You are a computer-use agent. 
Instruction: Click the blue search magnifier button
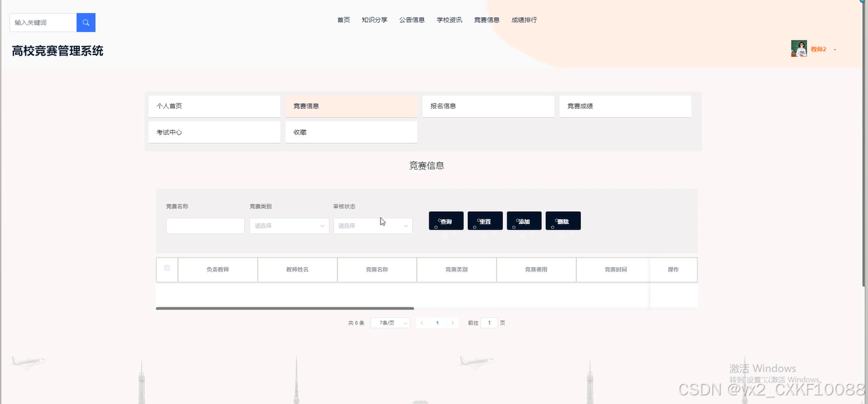(x=86, y=23)
